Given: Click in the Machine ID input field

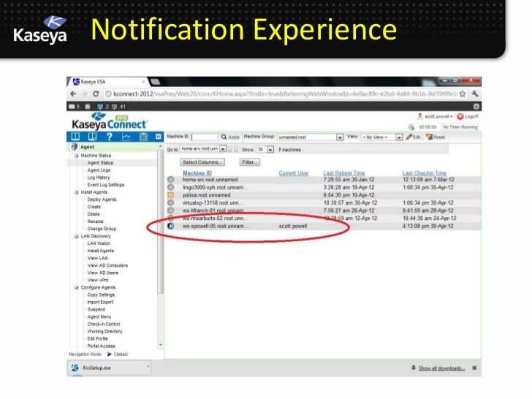Looking at the screenshot, I should point(205,137).
